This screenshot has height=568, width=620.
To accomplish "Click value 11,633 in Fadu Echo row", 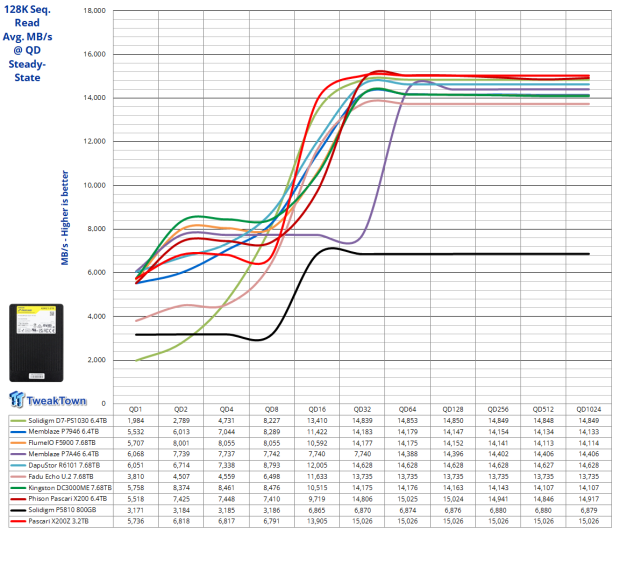I will pos(317,477).
